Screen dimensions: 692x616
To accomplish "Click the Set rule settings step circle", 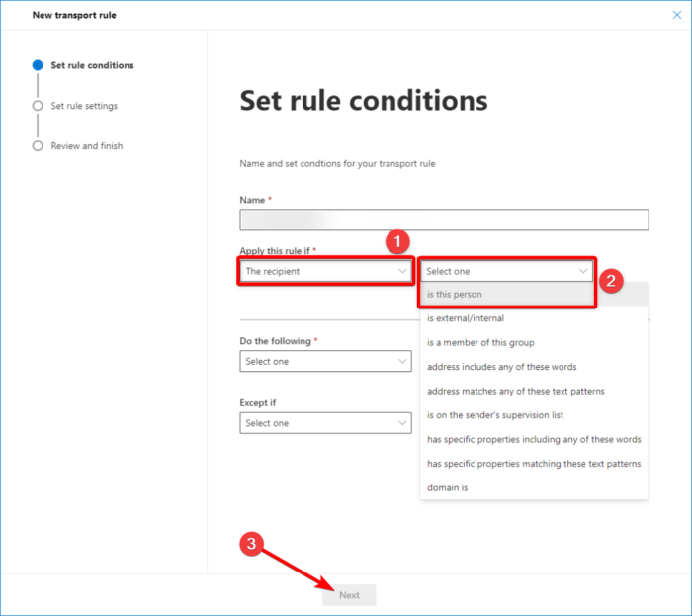I will 38,106.
